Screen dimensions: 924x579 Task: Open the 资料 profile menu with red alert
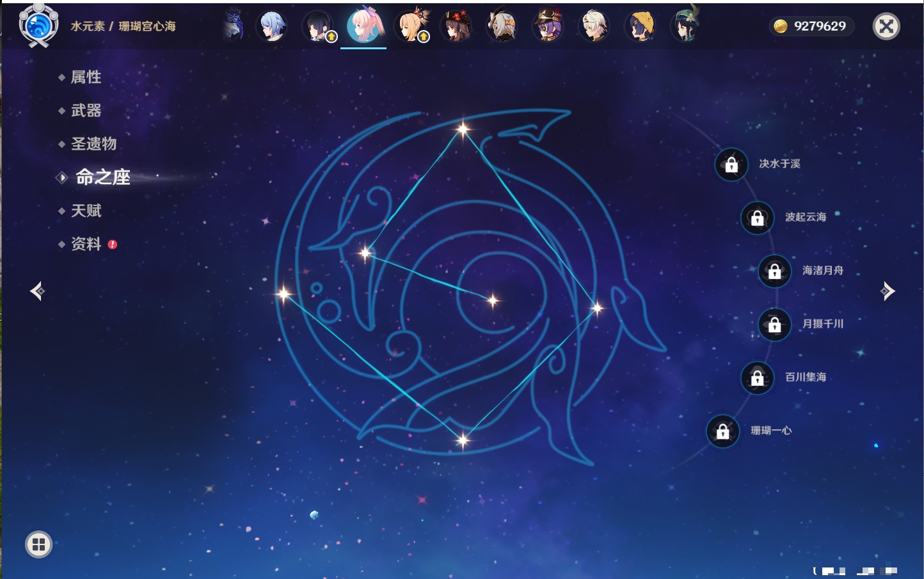click(x=86, y=244)
